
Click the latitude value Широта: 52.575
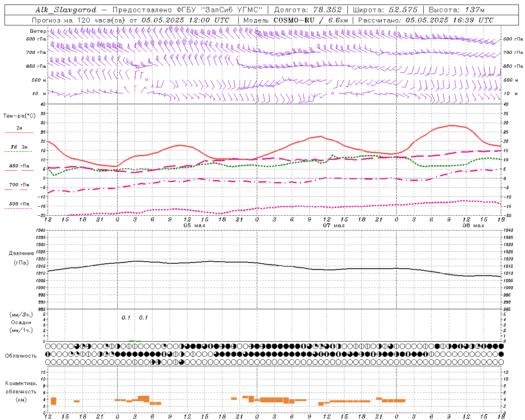(385, 10)
